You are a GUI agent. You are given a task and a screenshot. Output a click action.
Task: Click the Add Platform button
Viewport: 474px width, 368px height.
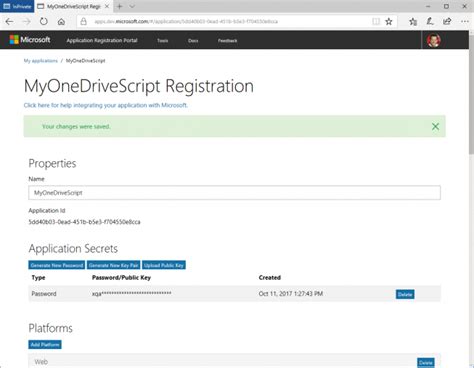tap(45, 345)
